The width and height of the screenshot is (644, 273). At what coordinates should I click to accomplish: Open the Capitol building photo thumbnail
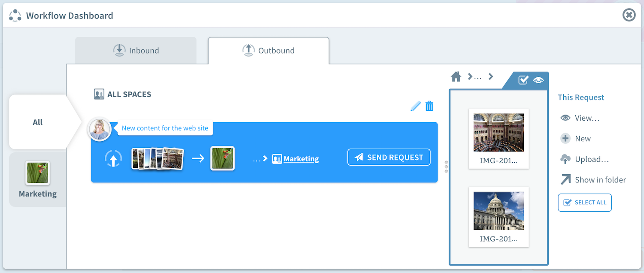pos(498,217)
